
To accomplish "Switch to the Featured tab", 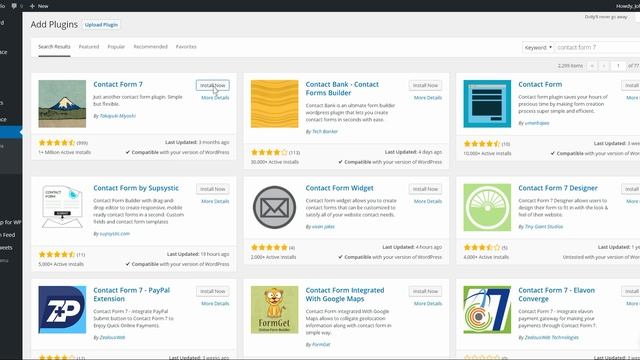I will 89,47.
